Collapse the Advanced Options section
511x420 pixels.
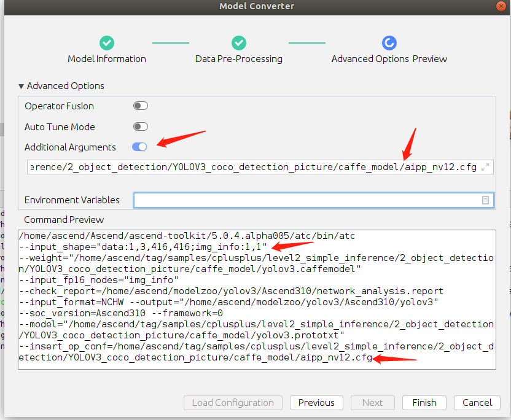coord(21,87)
